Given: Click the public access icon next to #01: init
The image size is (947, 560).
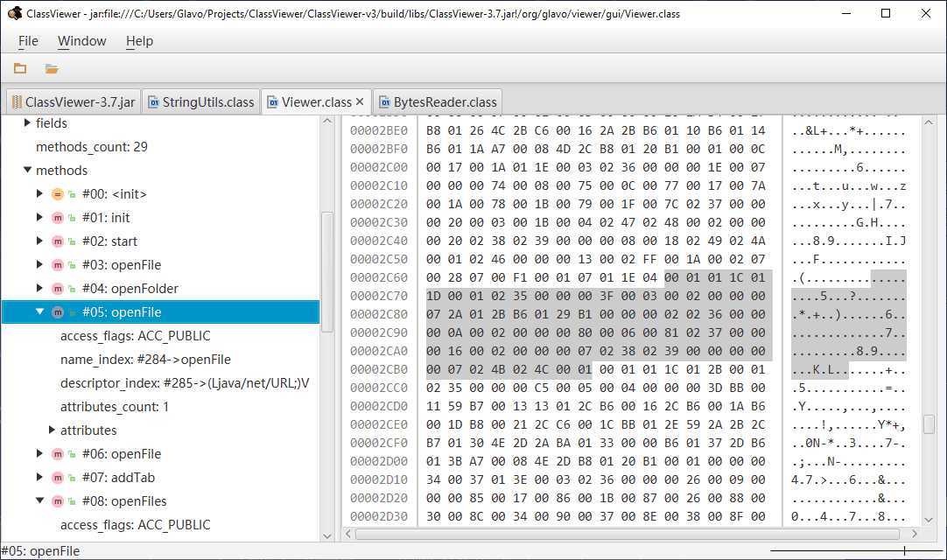Looking at the screenshot, I should click(72, 218).
